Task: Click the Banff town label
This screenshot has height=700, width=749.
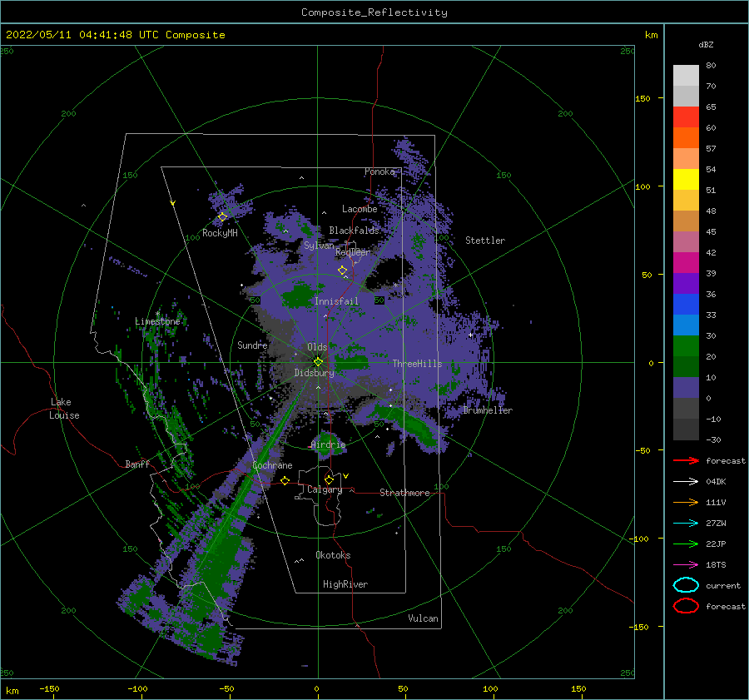Action: 137,464
